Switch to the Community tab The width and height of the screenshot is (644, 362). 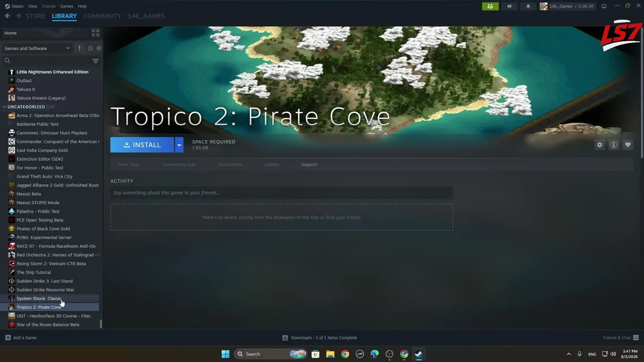point(102,16)
